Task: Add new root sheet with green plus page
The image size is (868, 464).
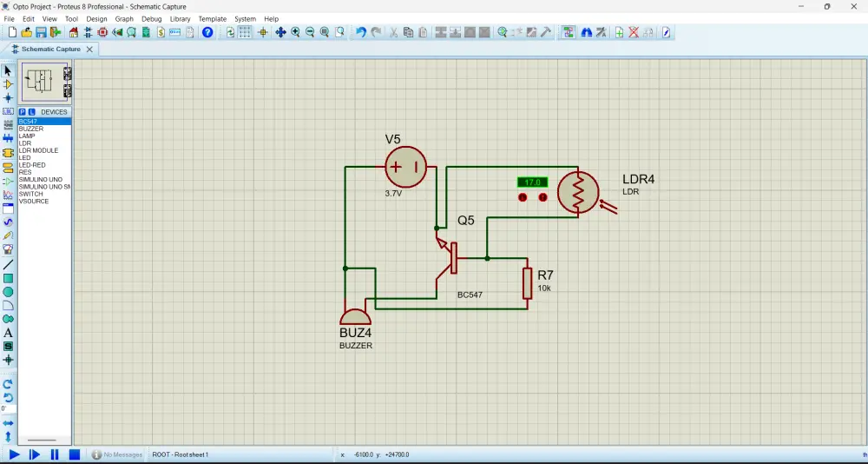Action: pyautogui.click(x=620, y=32)
